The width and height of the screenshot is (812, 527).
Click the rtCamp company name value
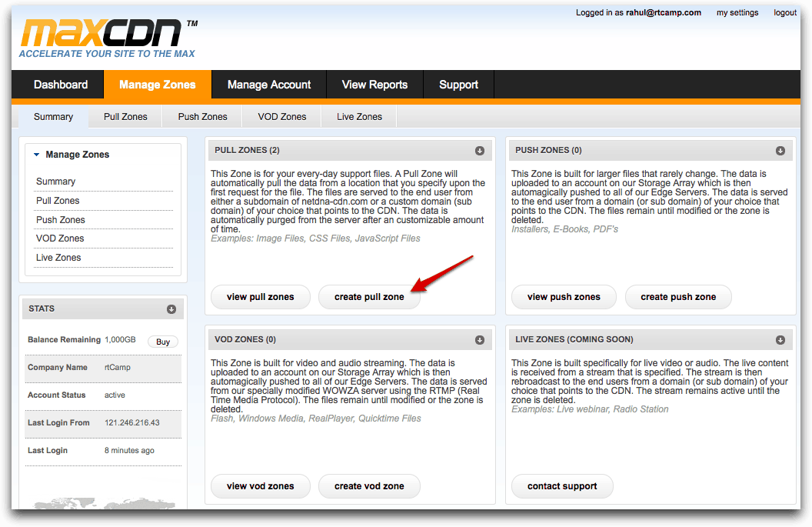(x=118, y=368)
